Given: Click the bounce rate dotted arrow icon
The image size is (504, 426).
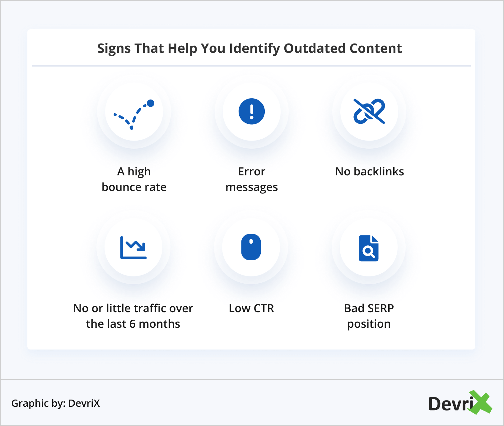Looking at the screenshot, I should [134, 114].
